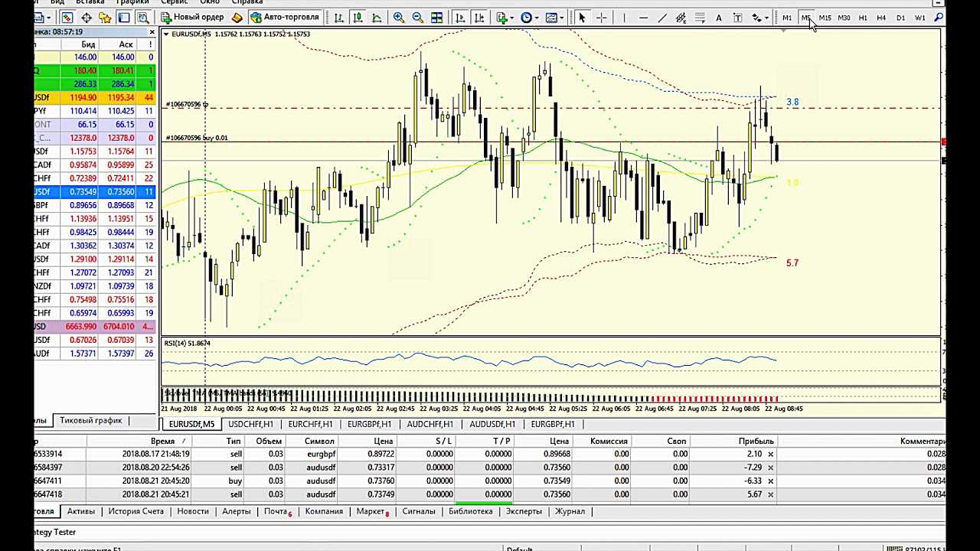This screenshot has width=980, height=551.
Task: Open the arrows objects dropdown
Action: pyautogui.click(x=759, y=18)
